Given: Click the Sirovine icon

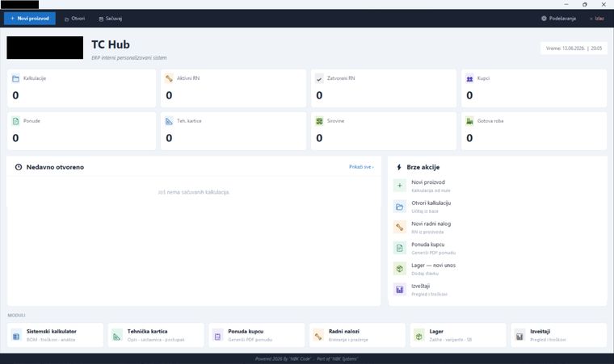Looking at the screenshot, I should click(x=320, y=121).
